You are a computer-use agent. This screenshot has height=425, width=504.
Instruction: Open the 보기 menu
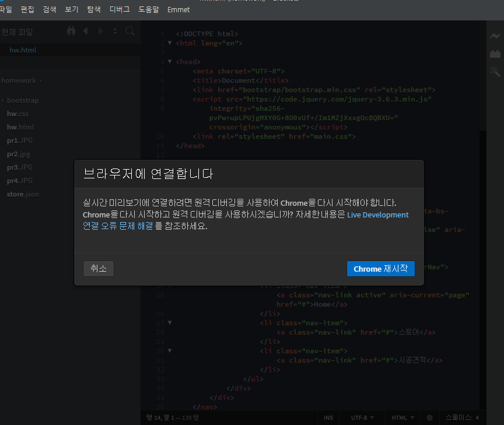(x=72, y=10)
